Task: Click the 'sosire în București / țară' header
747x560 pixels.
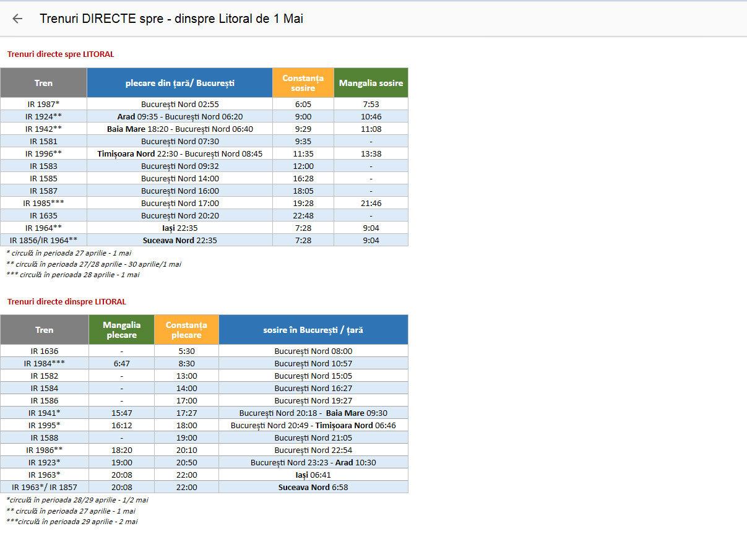Action: tap(313, 330)
